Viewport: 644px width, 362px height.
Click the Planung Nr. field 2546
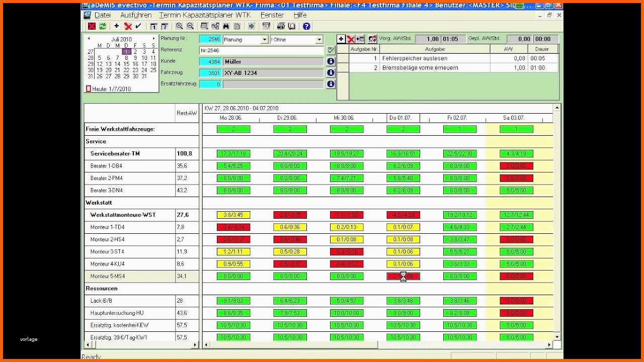210,40
